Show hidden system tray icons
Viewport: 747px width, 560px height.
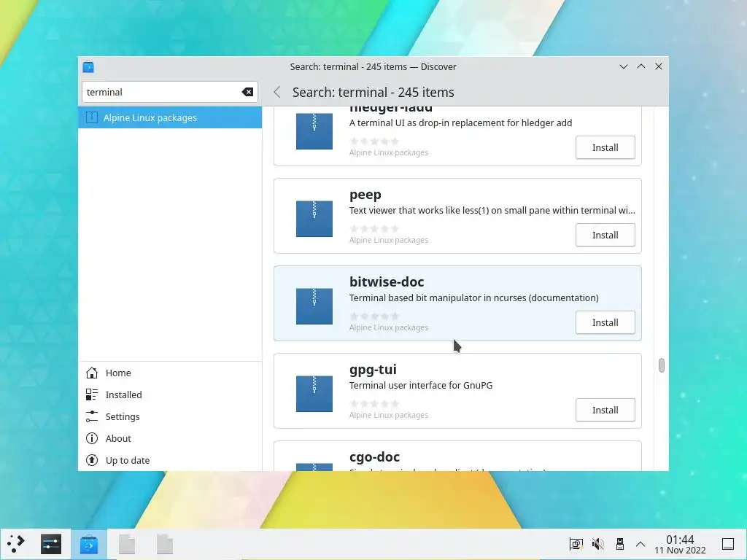click(x=640, y=544)
